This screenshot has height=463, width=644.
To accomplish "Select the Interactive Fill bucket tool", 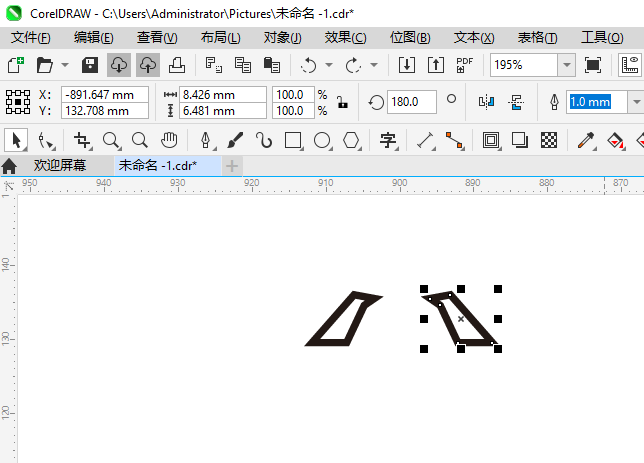I will (615, 141).
